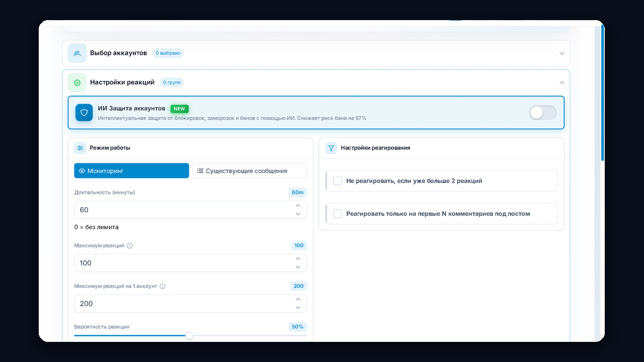Decrease Максимум реакций на 1 аккаунт down arrow
This screenshot has height=362, width=644.
pyautogui.click(x=298, y=308)
